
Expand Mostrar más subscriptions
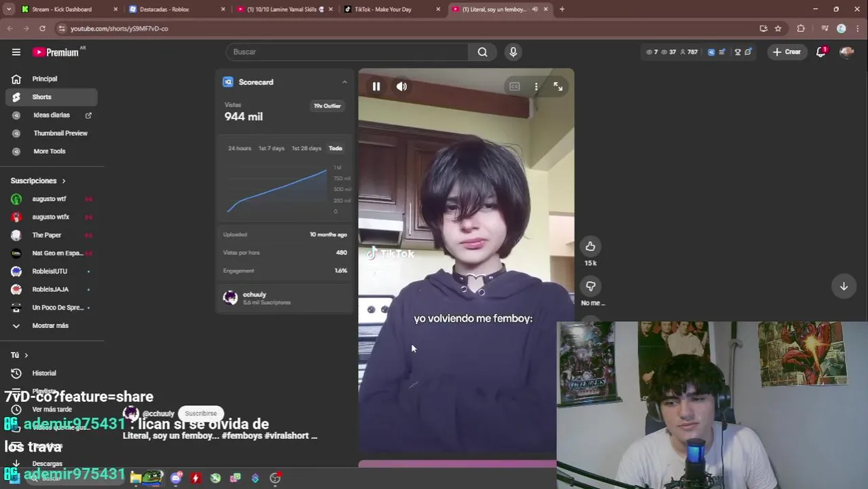coord(52,326)
